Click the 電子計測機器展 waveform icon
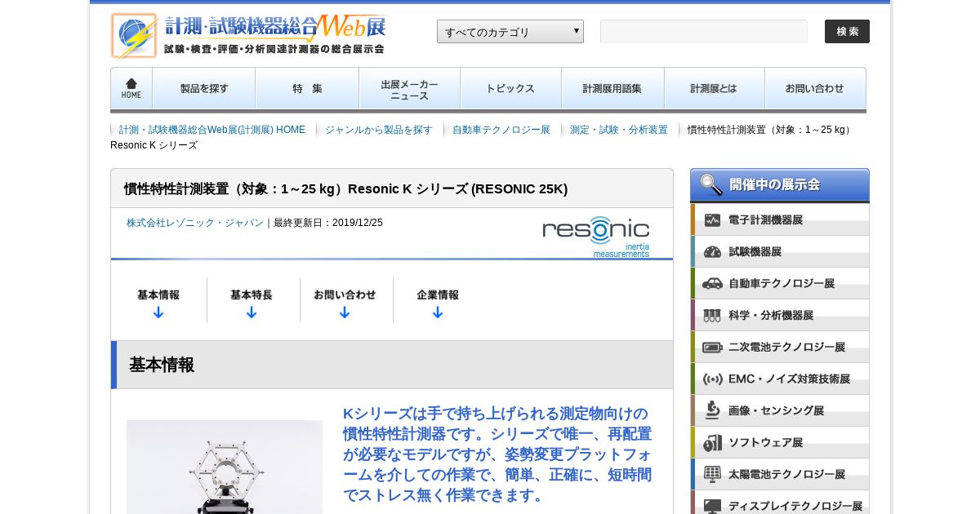Image resolution: width=980 pixels, height=514 pixels. [712, 220]
